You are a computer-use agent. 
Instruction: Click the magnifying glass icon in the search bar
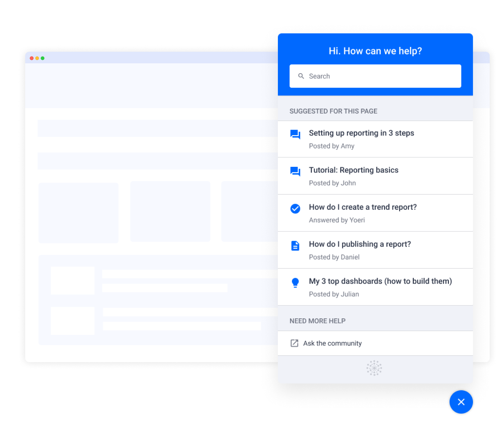tap(301, 76)
